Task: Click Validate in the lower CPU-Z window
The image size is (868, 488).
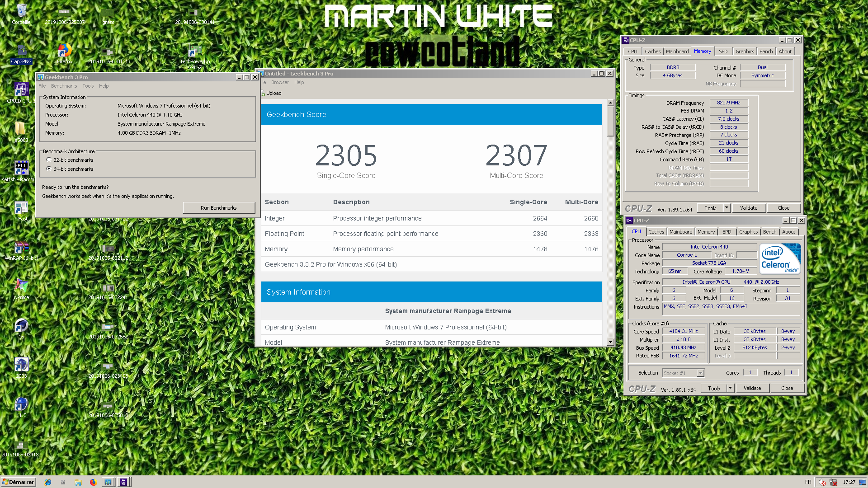Action: [752, 388]
